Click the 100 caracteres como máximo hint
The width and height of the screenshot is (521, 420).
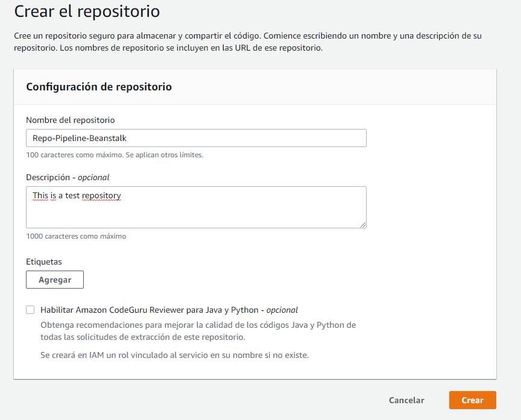(x=115, y=155)
